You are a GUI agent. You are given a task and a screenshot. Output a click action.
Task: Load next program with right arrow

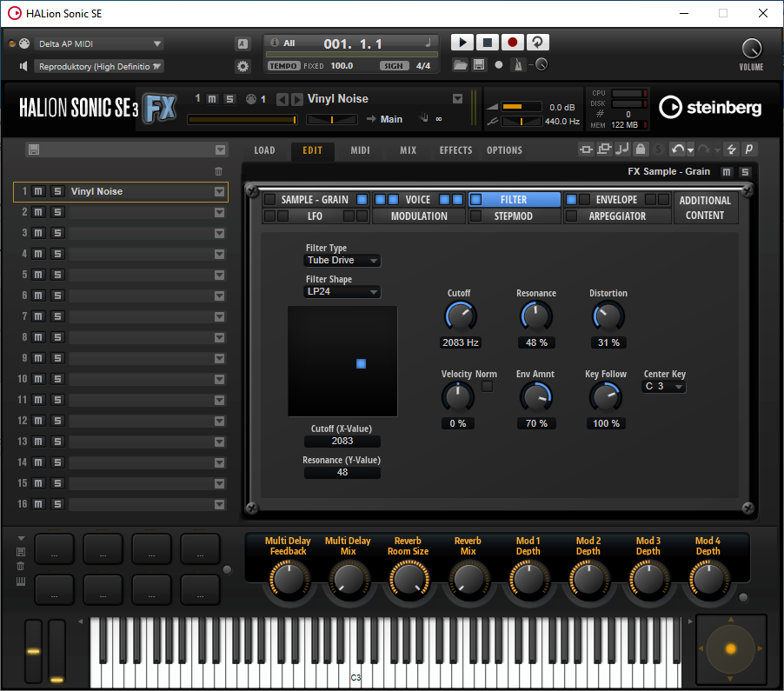point(297,99)
